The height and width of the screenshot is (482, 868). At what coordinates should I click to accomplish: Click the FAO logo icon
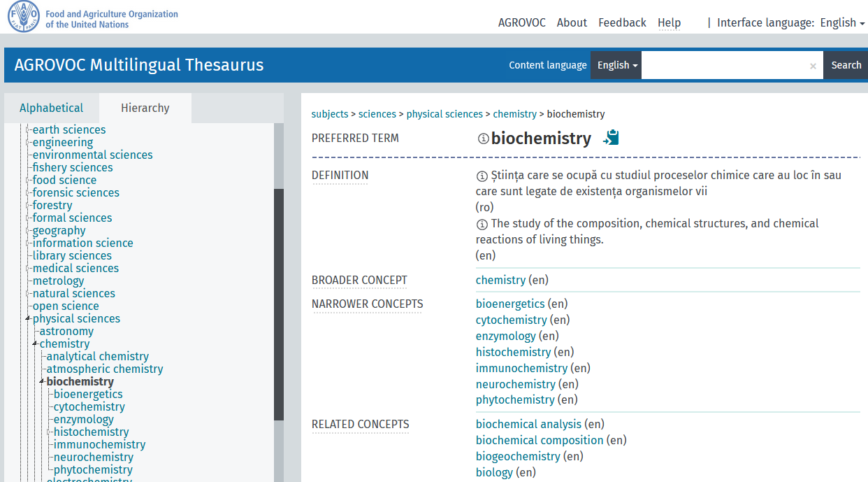click(x=23, y=16)
